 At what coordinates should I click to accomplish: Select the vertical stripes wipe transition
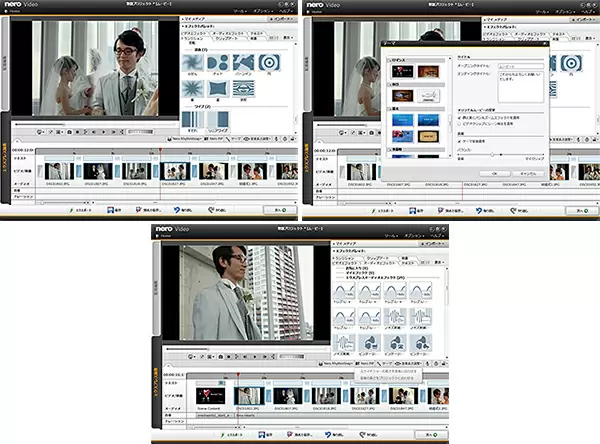tap(192, 119)
